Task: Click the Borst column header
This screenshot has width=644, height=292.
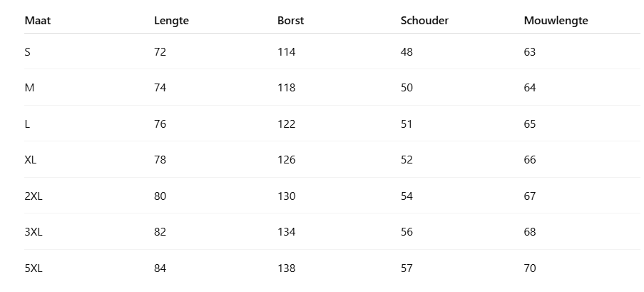Action: point(290,21)
